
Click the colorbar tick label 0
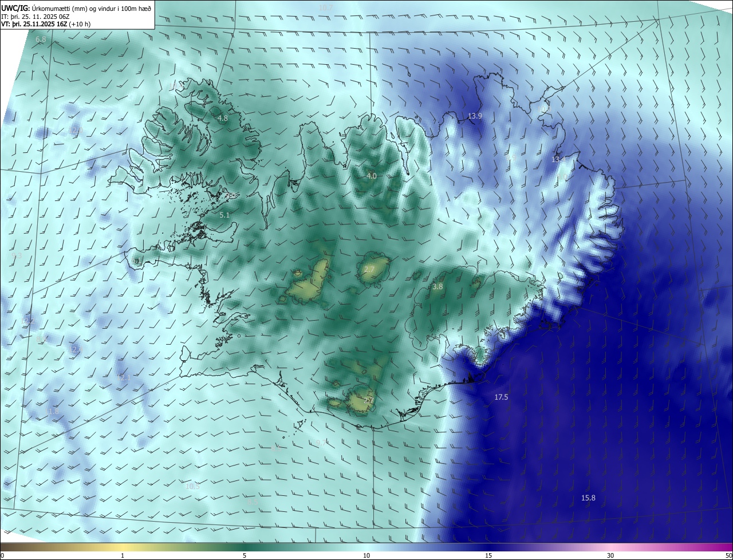pyautogui.click(x=2, y=555)
